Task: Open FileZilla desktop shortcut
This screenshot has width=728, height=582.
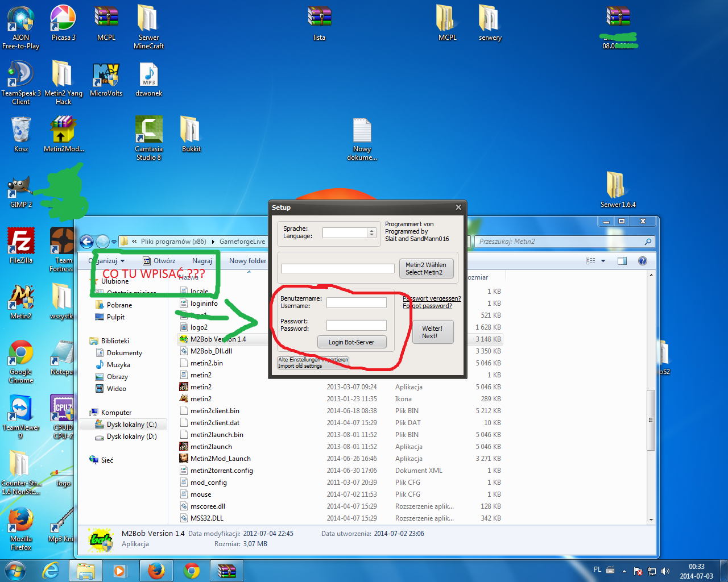Action: pyautogui.click(x=21, y=246)
